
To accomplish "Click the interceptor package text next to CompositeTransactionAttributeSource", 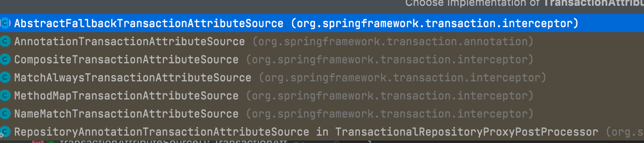I will tap(390, 60).
